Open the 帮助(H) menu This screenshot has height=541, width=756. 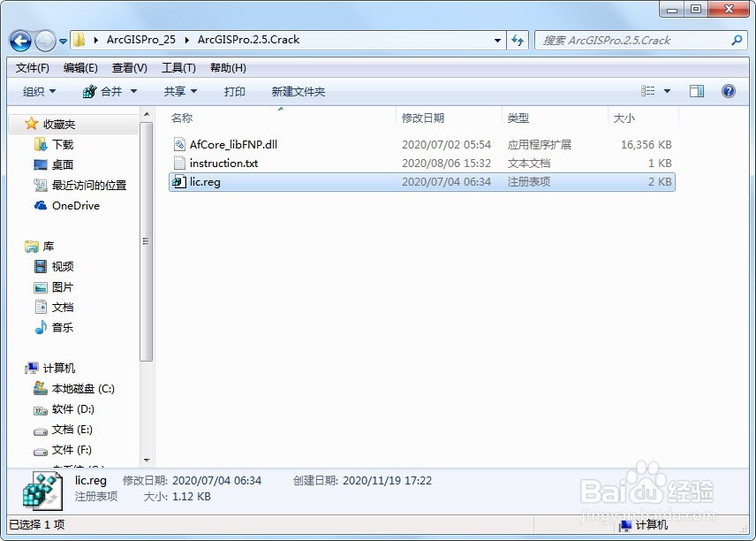pos(228,68)
